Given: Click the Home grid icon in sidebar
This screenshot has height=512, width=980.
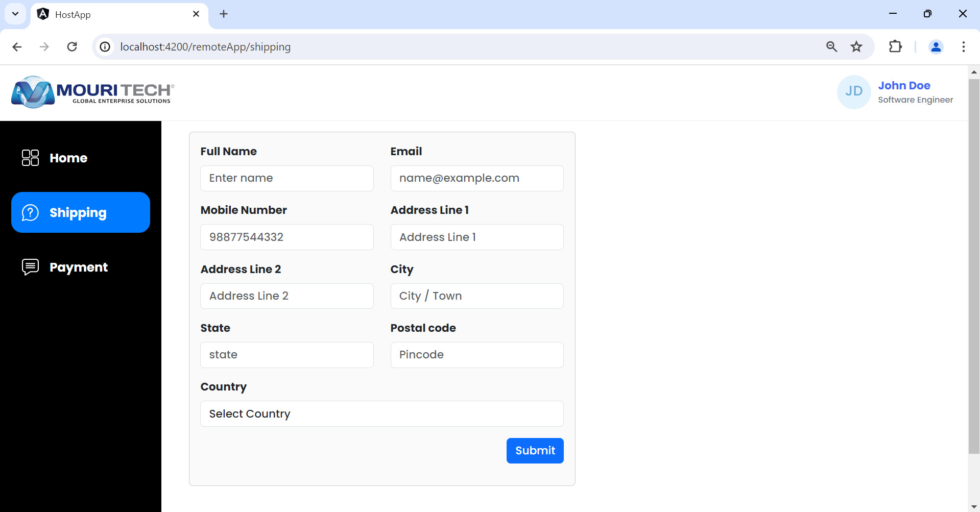Looking at the screenshot, I should tap(30, 158).
